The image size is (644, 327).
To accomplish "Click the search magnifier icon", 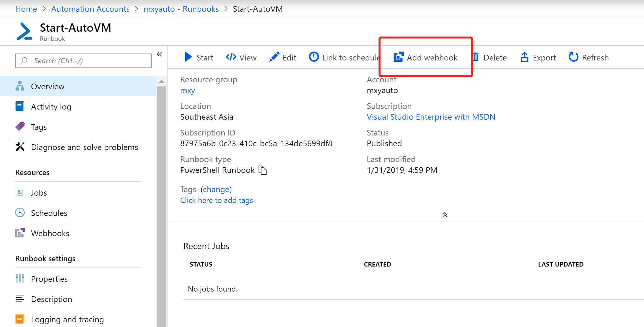I will 24,60.
